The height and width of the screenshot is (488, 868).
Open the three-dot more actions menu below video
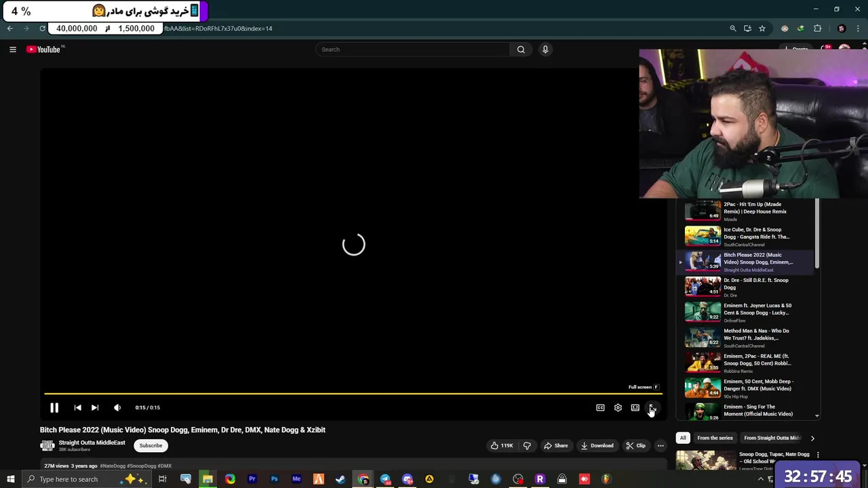(660, 445)
